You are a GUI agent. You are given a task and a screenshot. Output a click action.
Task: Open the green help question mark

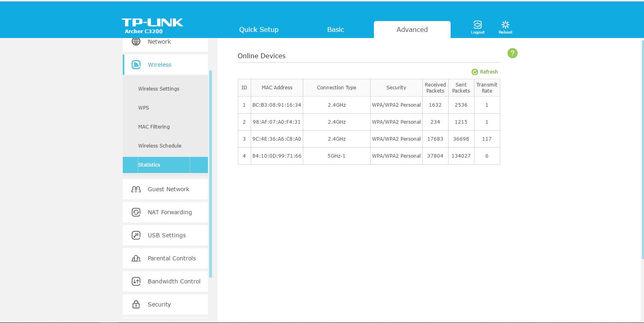[x=512, y=53]
